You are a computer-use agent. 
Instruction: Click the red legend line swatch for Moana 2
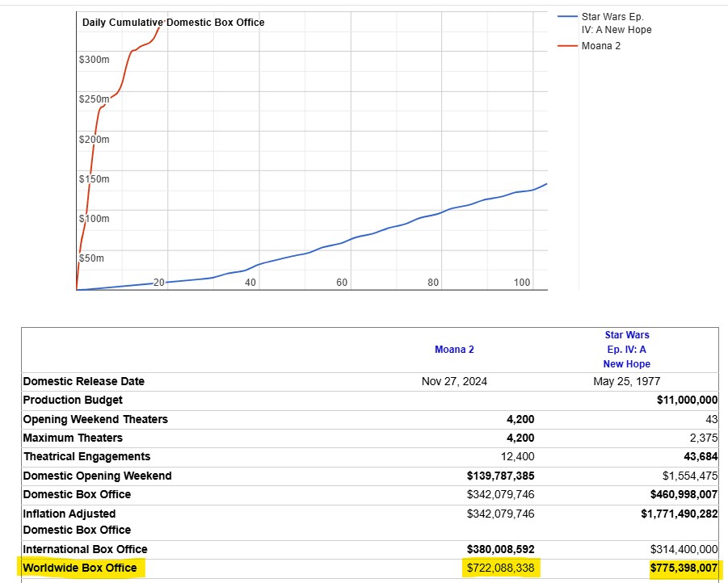568,46
